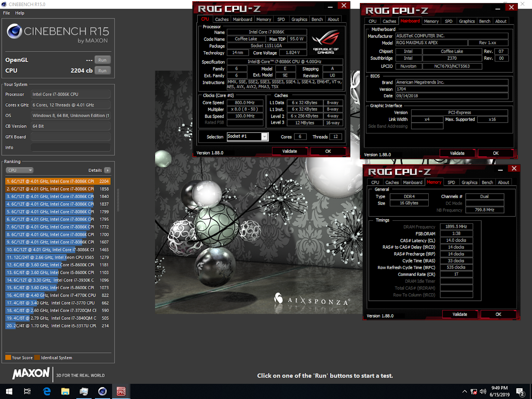532x399 pixels.
Task: Click OK in the Mainboard window
Action: 496,153
